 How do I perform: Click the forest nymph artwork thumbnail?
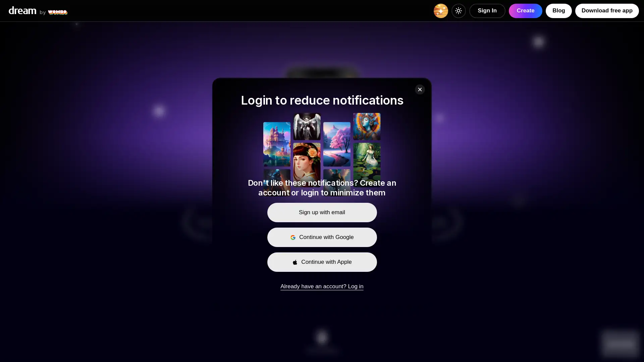[x=367, y=159]
